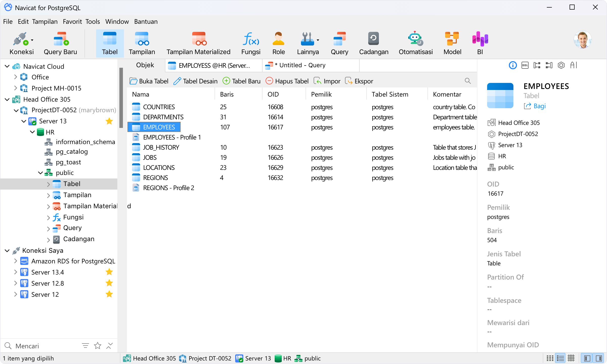
Task: Click the Bagi share link
Action: [x=535, y=106]
